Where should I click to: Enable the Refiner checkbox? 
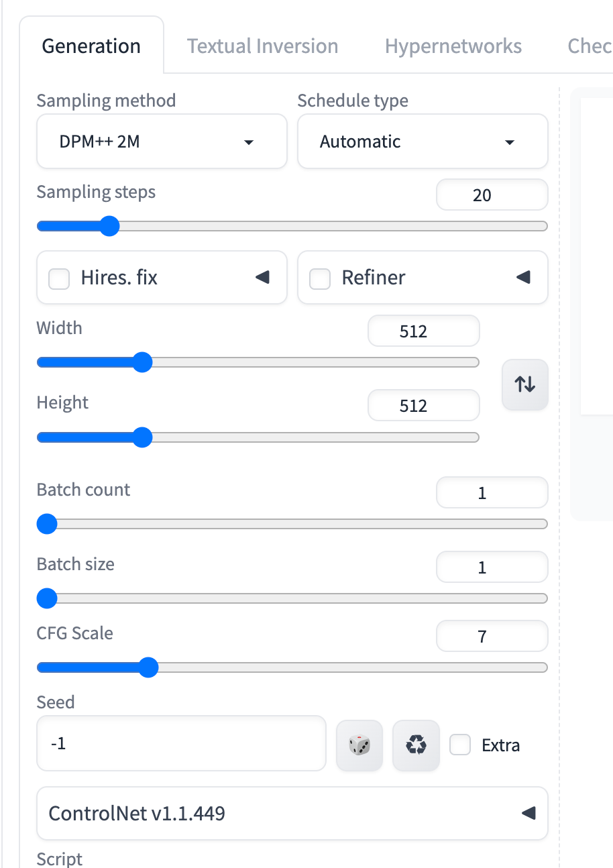pos(320,278)
